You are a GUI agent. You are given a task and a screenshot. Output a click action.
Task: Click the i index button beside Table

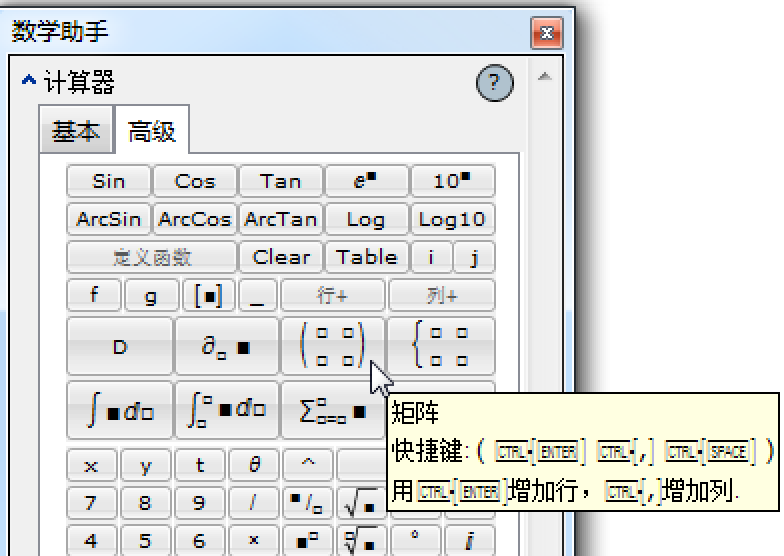(431, 257)
